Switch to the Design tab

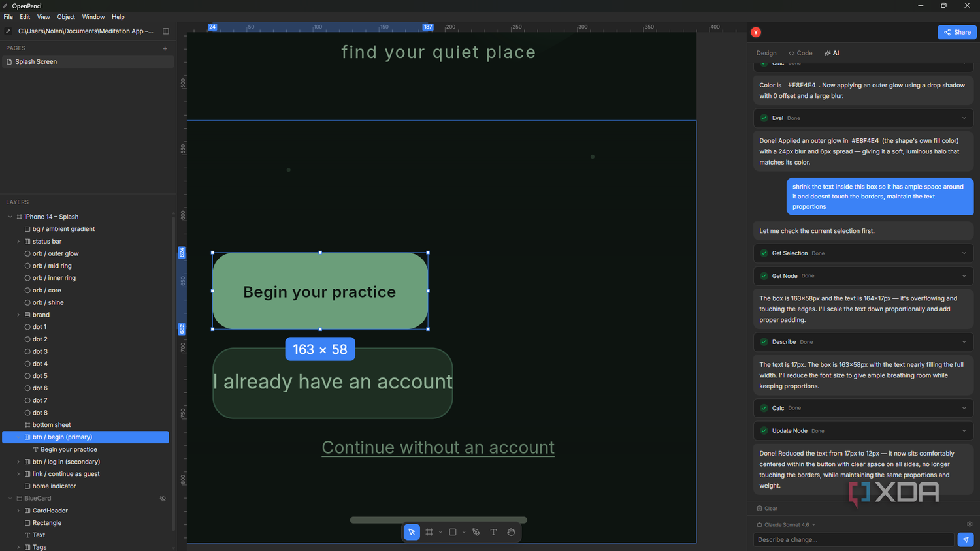[x=766, y=53]
